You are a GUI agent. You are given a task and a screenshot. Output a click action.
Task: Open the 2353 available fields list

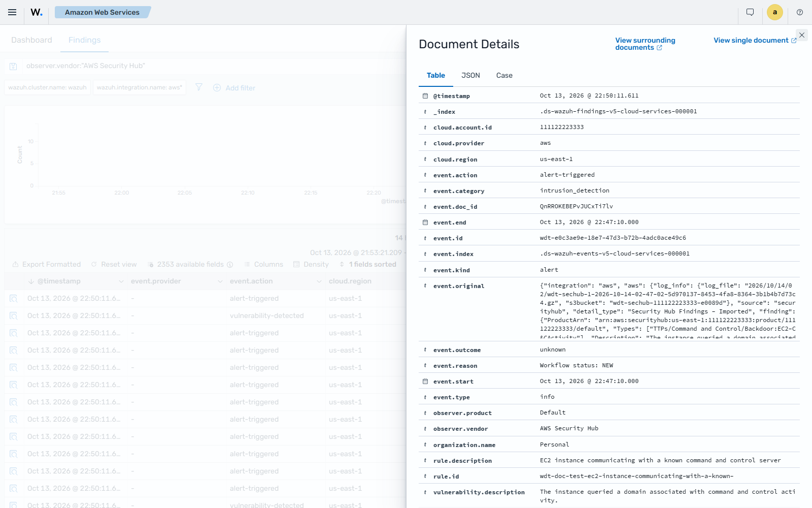[x=190, y=264]
